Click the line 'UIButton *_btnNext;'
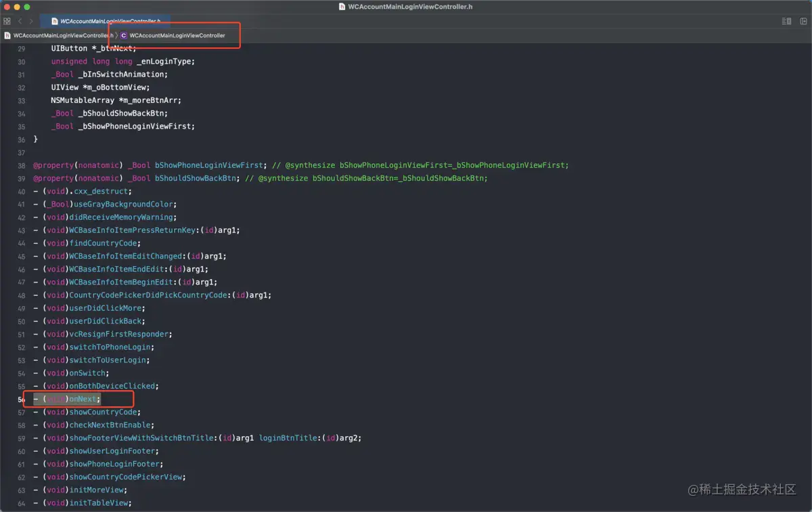 (93, 48)
